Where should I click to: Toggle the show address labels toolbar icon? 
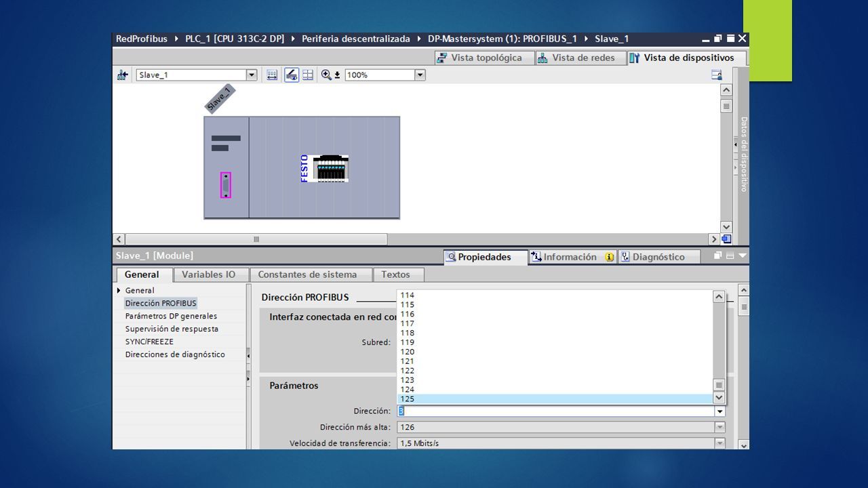click(292, 75)
